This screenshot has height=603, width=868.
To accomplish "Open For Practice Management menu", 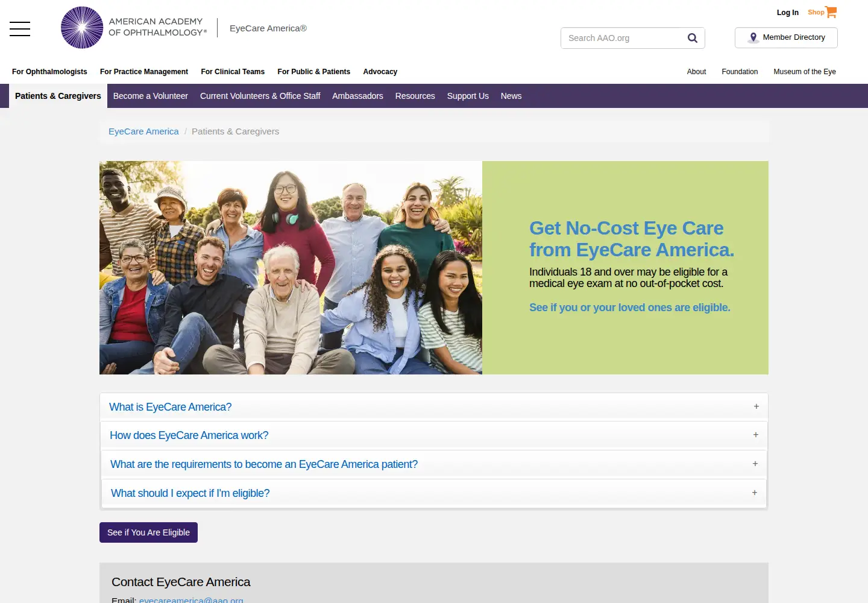I will (x=144, y=72).
